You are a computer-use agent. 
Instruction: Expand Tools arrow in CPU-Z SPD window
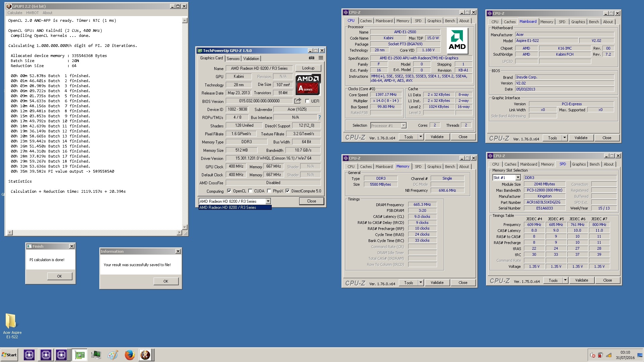(x=566, y=280)
